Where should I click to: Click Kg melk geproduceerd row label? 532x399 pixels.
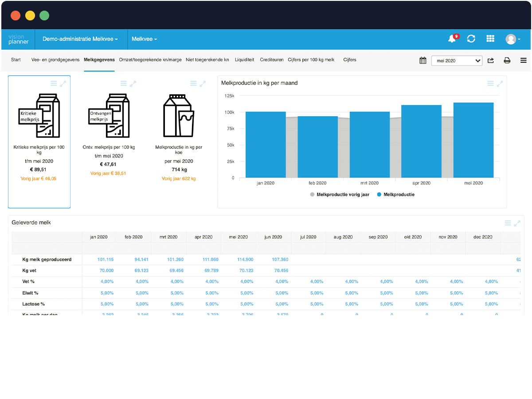pos(47,259)
